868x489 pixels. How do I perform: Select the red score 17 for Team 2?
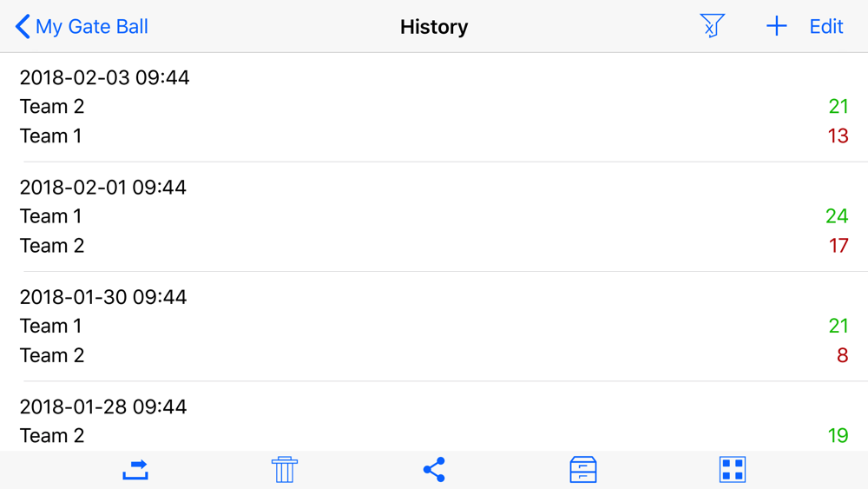(x=838, y=245)
